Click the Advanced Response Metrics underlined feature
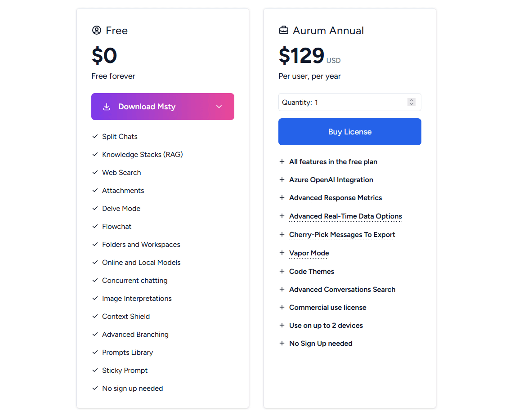The height and width of the screenshot is (420, 510). (336, 198)
